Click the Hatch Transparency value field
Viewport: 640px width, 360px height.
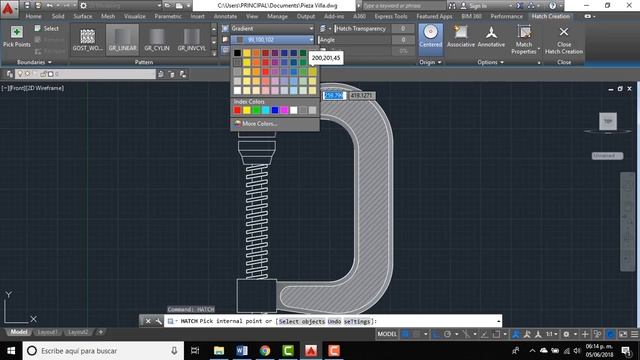click(x=402, y=29)
